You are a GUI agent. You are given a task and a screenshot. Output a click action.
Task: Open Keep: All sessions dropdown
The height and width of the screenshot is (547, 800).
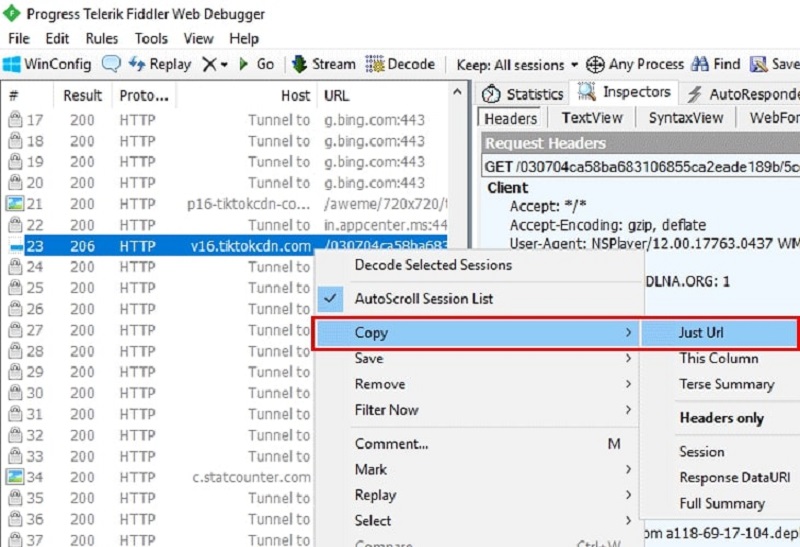pos(517,65)
